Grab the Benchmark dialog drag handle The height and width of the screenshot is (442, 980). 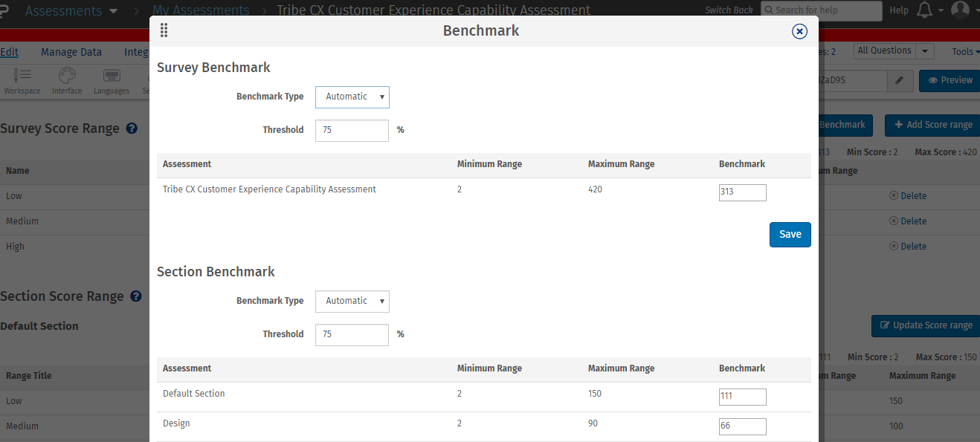tap(164, 30)
